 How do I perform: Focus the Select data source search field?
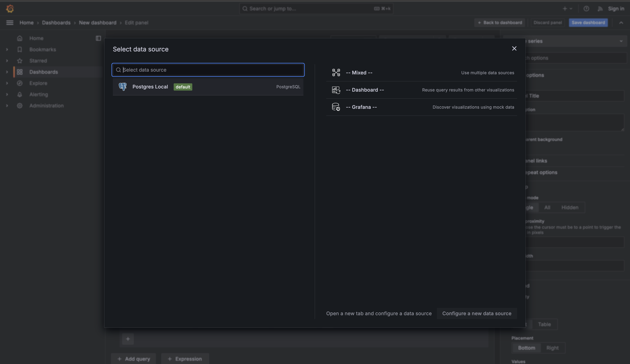208,70
